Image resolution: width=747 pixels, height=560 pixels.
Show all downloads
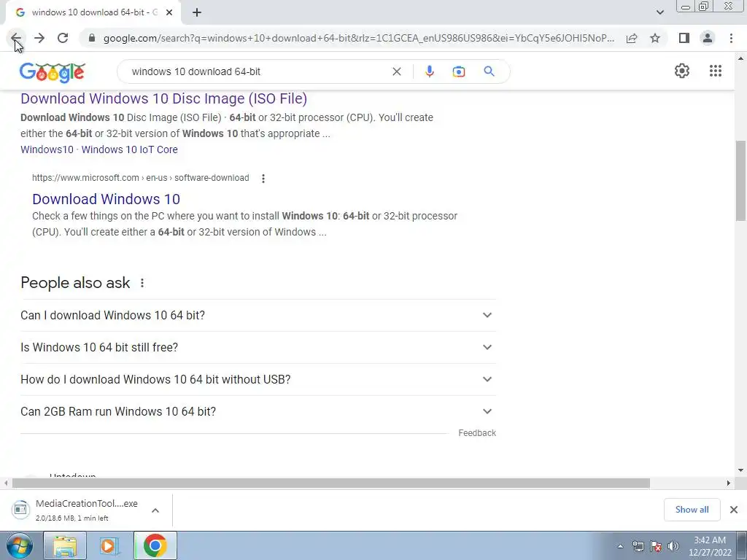pyautogui.click(x=692, y=510)
